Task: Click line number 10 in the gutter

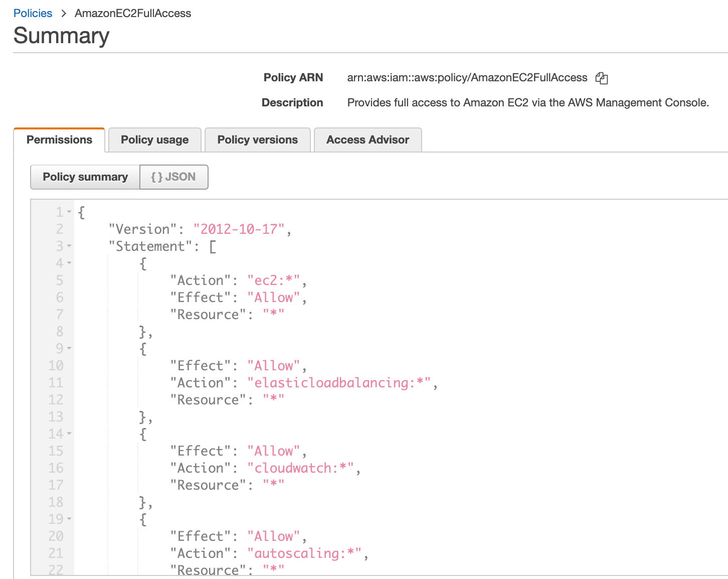Action: (x=57, y=365)
